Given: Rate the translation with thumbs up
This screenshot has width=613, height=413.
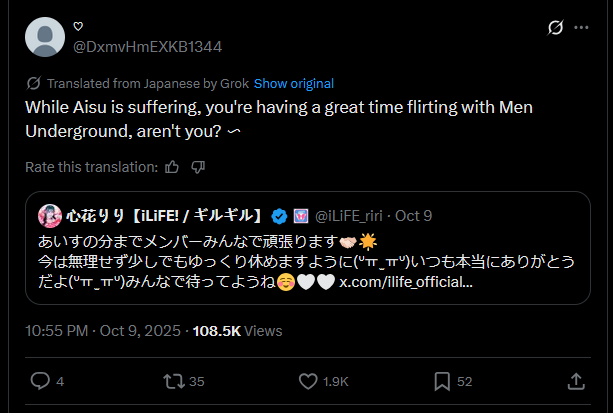Looking at the screenshot, I should 172,167.
